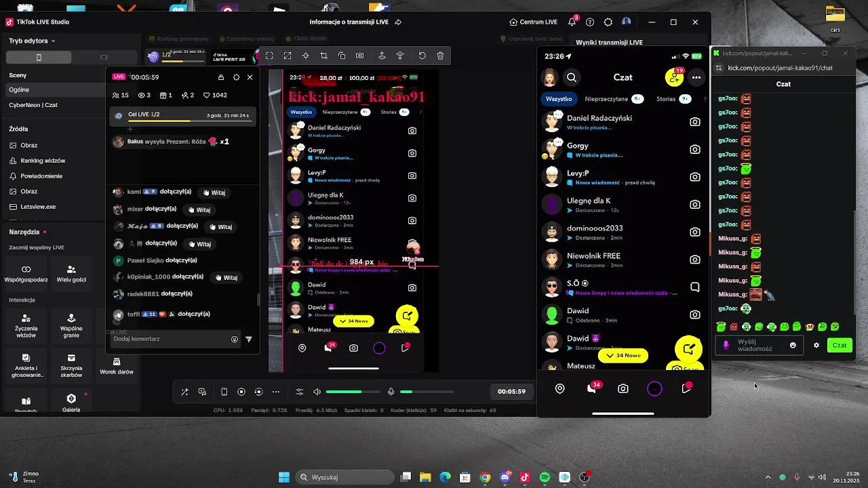The width and height of the screenshot is (868, 488).
Task: Open LIVE chat panel settings gear
Action: click(x=236, y=77)
